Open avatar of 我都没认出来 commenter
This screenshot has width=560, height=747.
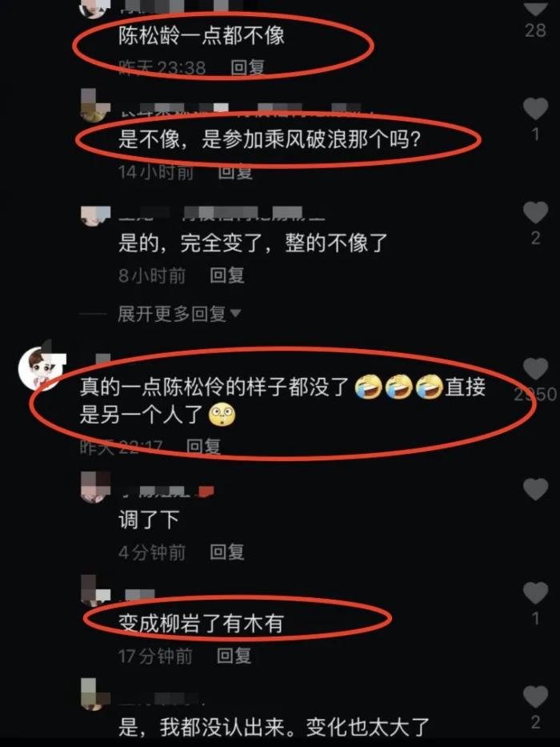click(95, 695)
